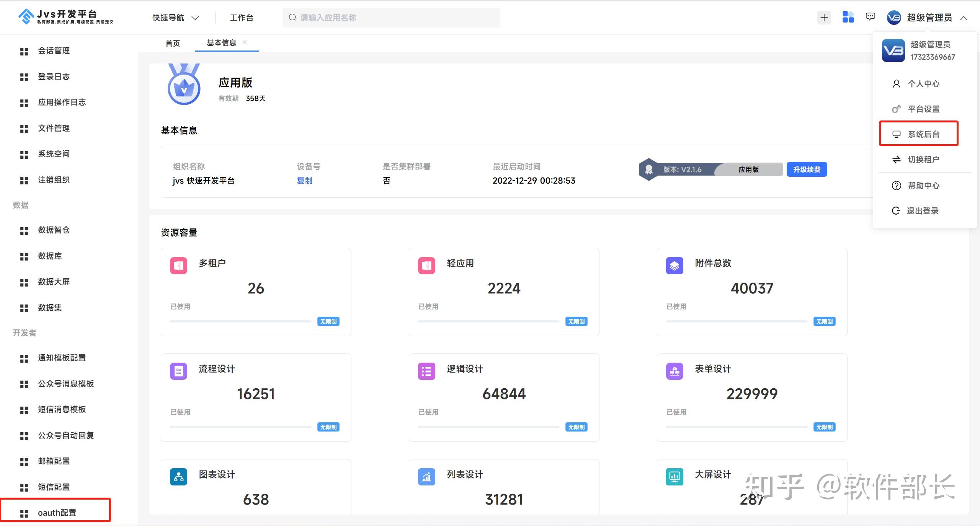Click the 表单设计 form design icon
Viewport: 980px width, 526px height.
[674, 370]
